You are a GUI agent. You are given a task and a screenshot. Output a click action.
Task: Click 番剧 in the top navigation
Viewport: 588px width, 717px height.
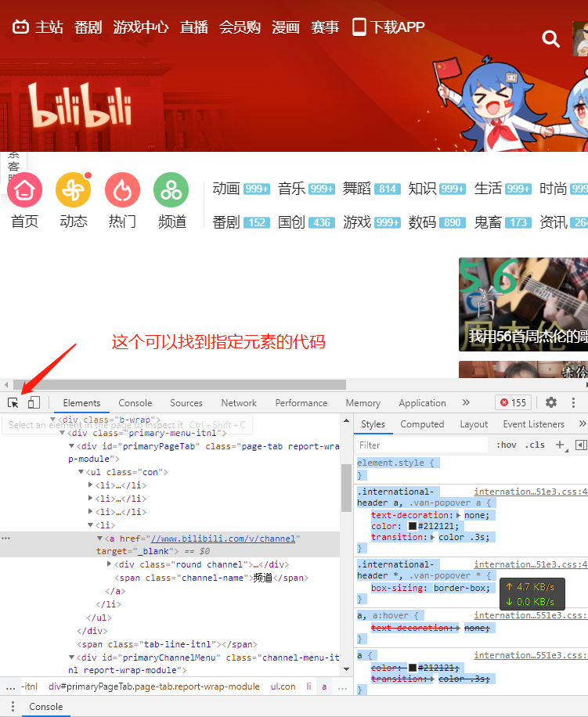(88, 27)
